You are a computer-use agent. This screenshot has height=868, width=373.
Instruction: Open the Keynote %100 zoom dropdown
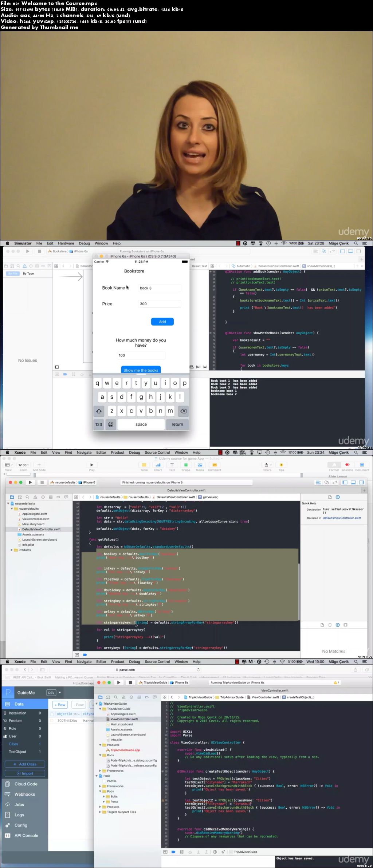tap(23, 465)
